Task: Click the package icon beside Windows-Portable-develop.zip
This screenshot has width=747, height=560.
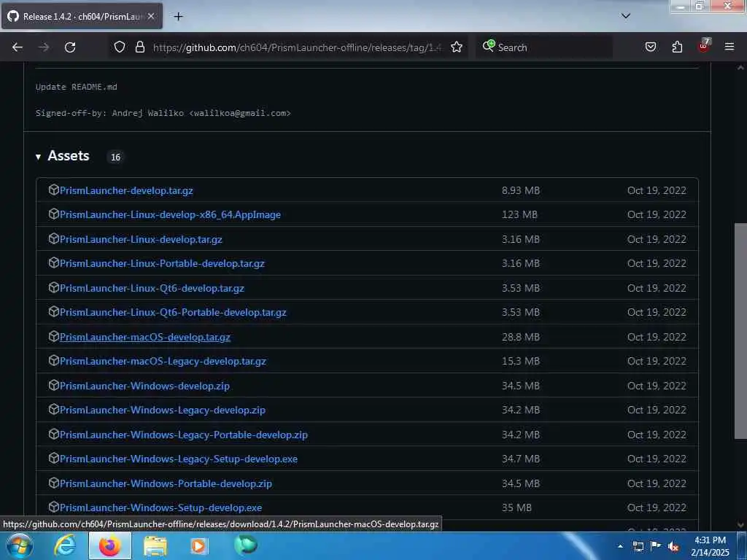Action: (x=53, y=483)
